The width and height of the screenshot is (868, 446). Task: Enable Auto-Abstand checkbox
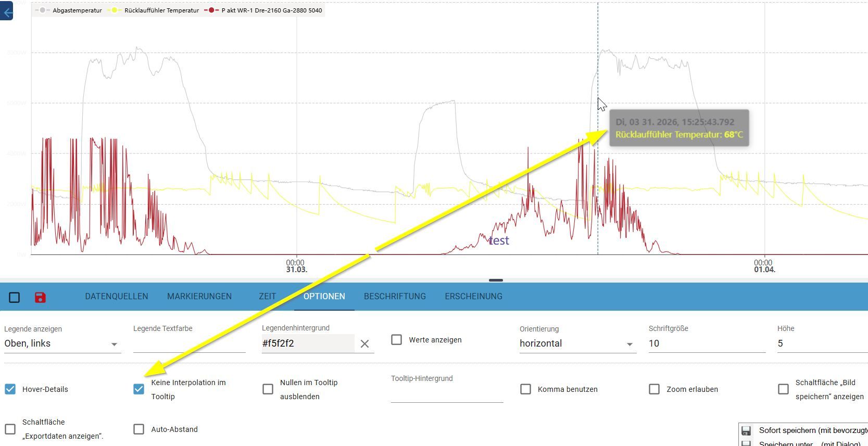(139, 429)
